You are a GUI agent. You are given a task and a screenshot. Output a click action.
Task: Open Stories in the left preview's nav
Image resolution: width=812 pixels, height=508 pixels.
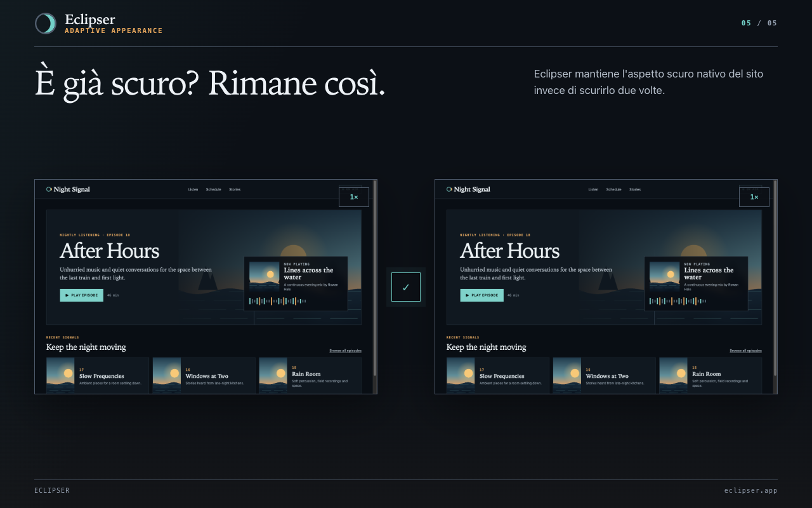[x=235, y=189]
